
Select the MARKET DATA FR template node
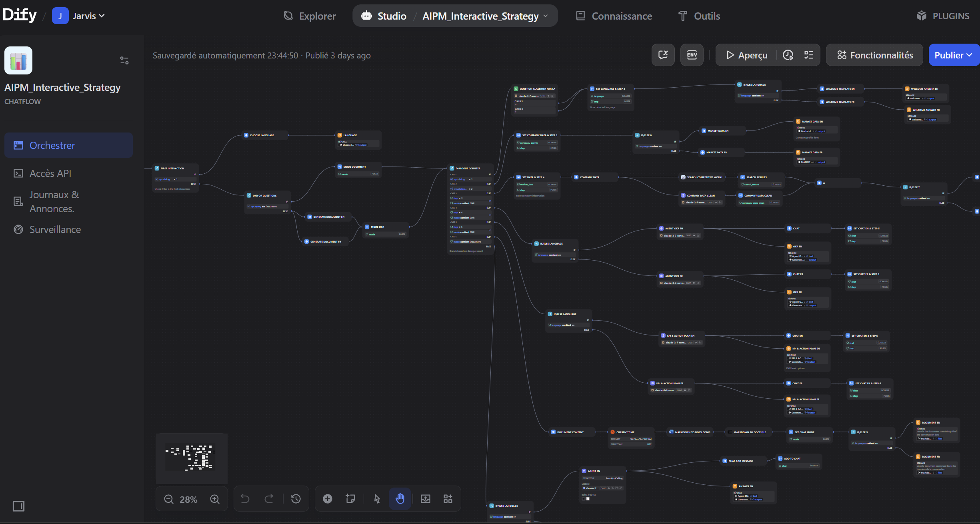[721, 153]
